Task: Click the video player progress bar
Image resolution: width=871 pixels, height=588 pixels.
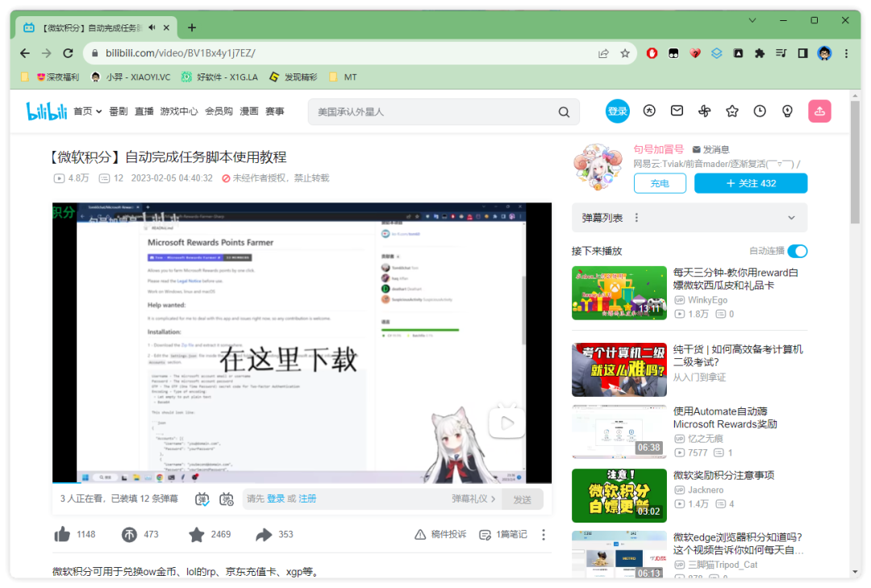Action: coord(302,482)
